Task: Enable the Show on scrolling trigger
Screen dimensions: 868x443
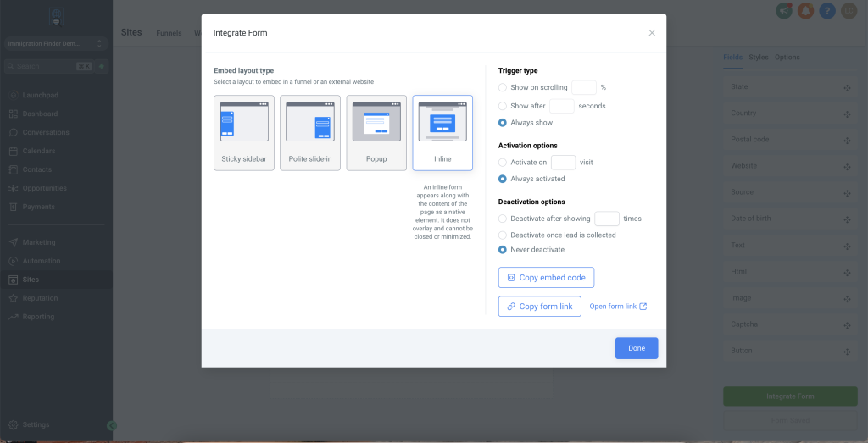Action: 503,87
